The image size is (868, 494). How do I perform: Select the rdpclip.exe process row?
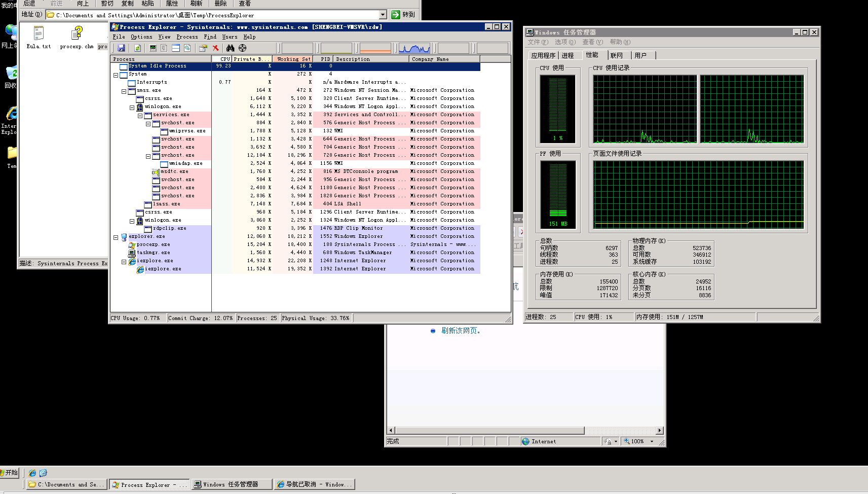(x=295, y=228)
